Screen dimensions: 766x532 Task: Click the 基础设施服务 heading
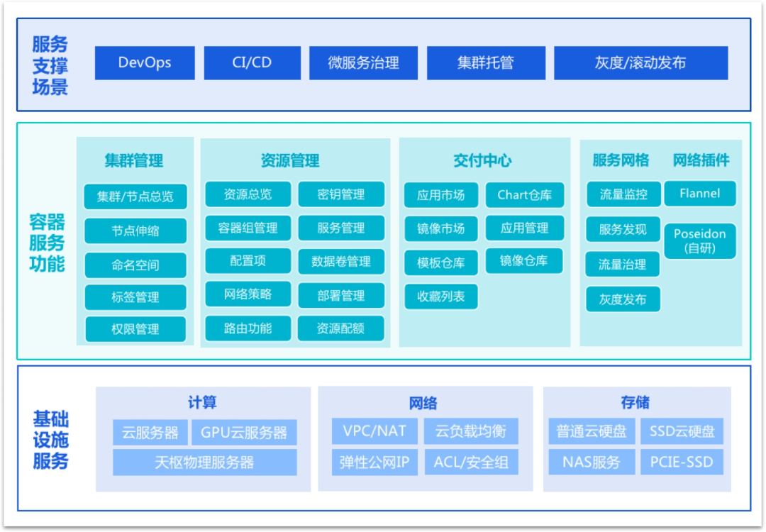pos(50,440)
